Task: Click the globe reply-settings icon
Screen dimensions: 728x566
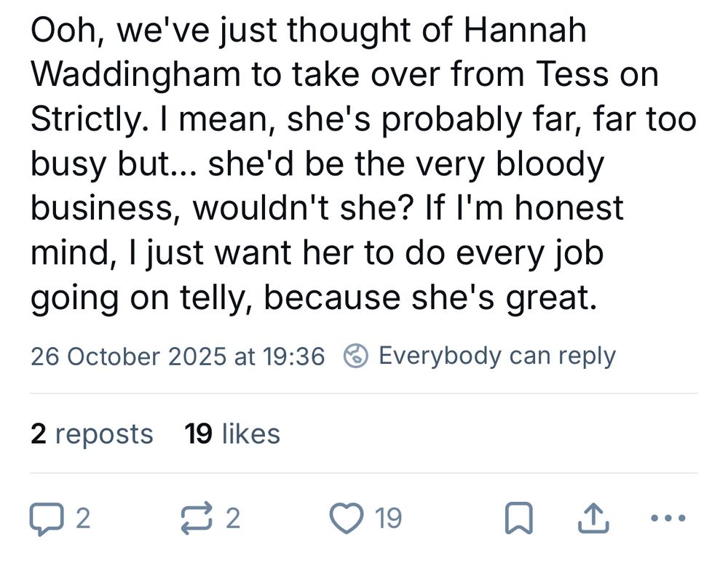Action: (355, 356)
